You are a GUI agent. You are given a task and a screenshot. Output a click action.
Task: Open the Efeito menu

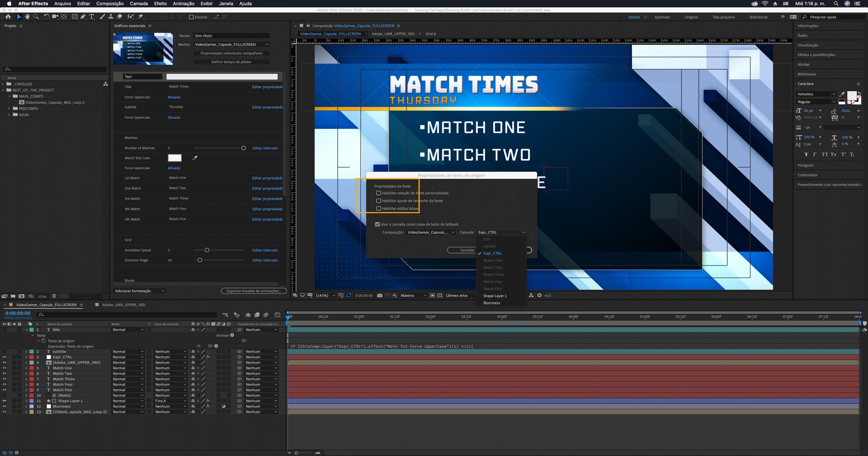tap(160, 4)
